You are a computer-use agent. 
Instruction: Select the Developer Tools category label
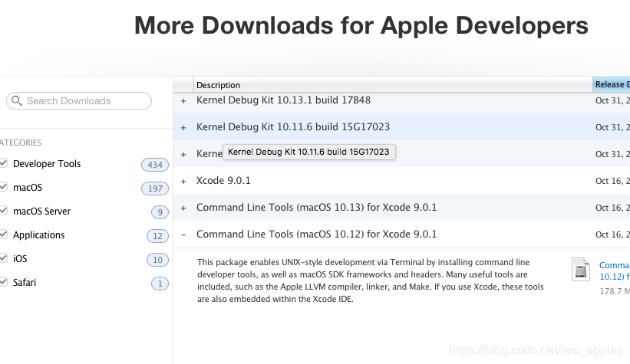(x=47, y=164)
